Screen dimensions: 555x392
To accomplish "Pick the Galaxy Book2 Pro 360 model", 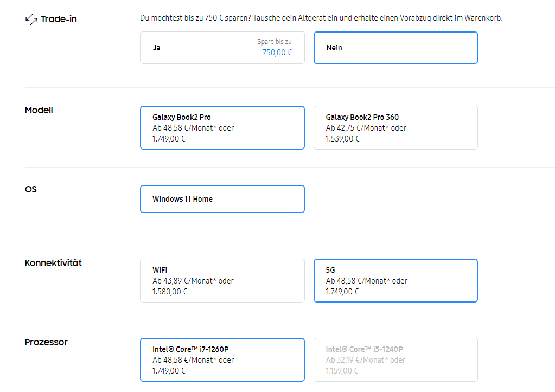I will (395, 127).
